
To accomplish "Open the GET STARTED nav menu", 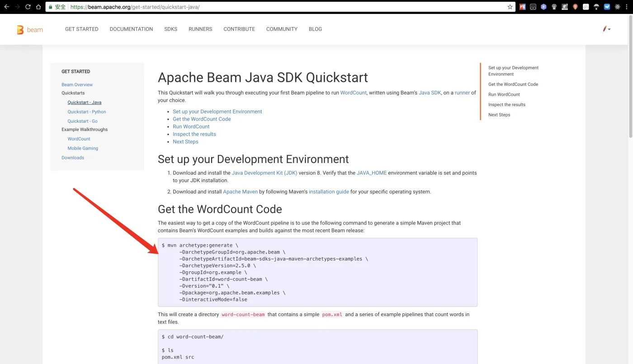I will click(x=82, y=29).
